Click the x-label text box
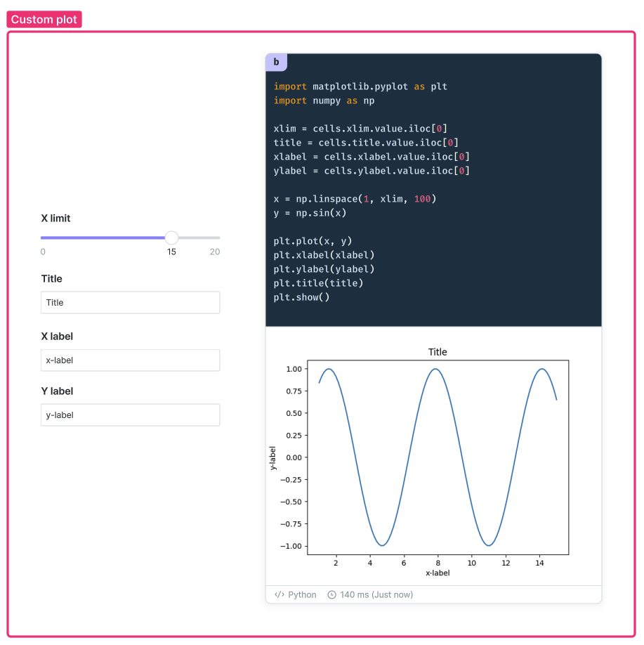Screen dimensions: 644x645 point(130,360)
